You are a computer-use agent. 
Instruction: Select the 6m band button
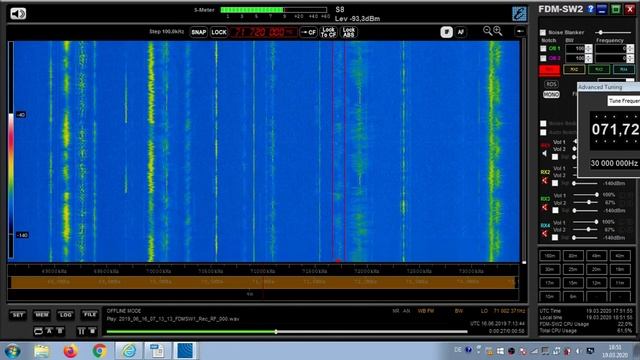[573, 296]
